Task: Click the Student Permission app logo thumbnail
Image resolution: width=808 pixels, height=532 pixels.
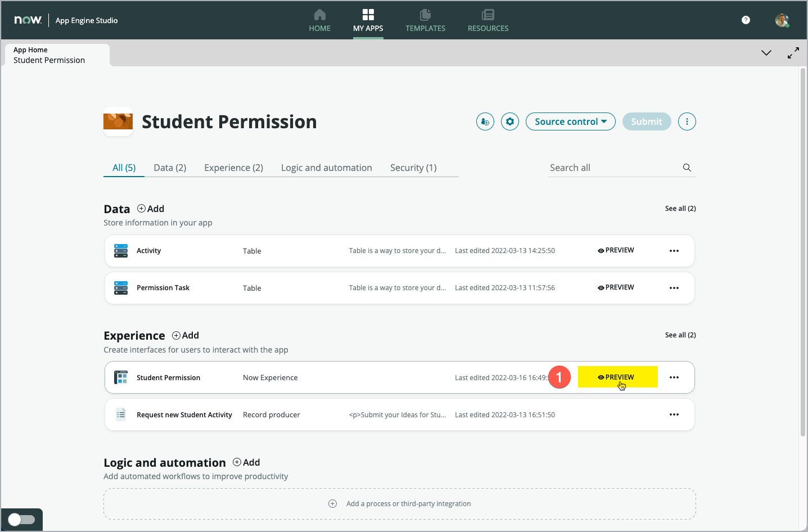Action: click(x=118, y=121)
